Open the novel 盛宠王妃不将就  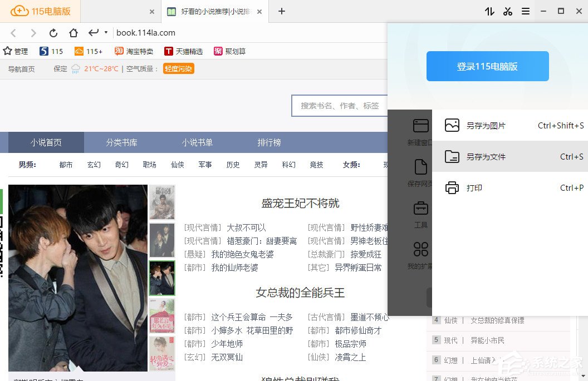(300, 203)
